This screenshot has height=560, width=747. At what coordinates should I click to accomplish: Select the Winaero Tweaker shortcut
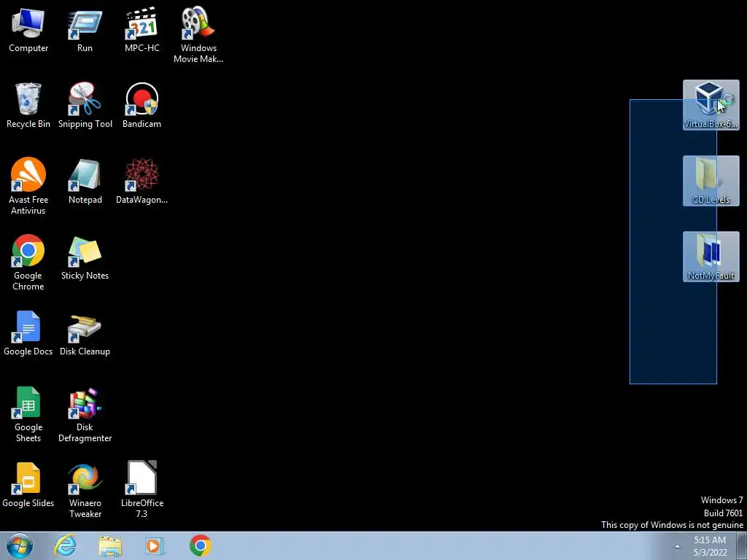[x=85, y=489]
